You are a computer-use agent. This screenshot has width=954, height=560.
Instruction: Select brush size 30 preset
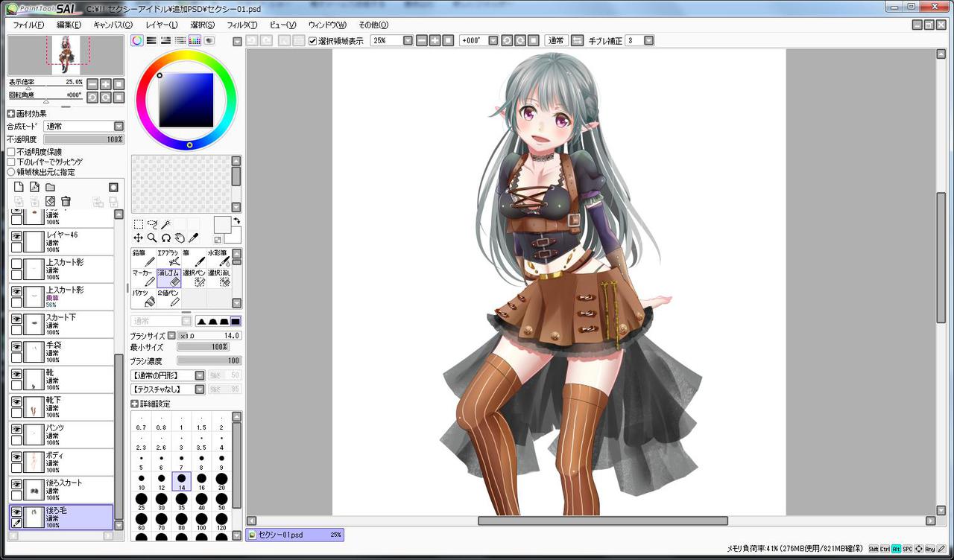tap(161, 502)
